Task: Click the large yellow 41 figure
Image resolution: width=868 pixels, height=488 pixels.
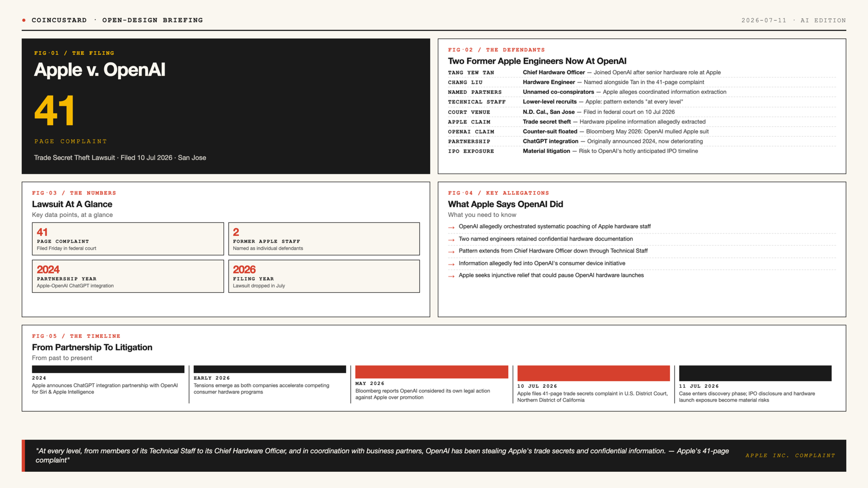Action: point(54,111)
